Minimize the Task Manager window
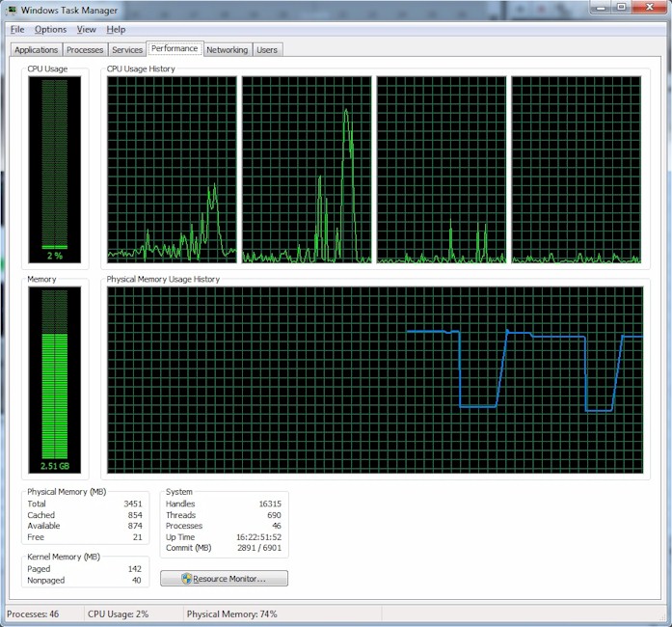The image size is (672, 627). (601, 8)
